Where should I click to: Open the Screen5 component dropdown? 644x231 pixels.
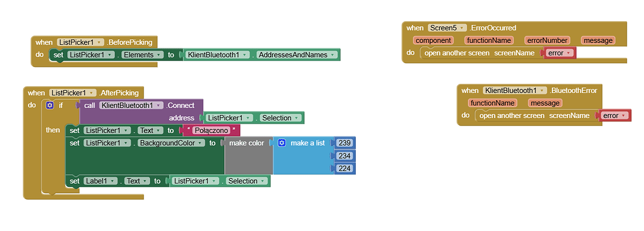click(447, 28)
